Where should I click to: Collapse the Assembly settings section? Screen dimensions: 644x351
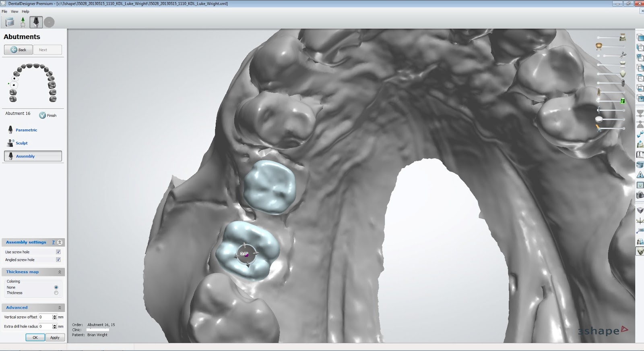pyautogui.click(x=60, y=242)
